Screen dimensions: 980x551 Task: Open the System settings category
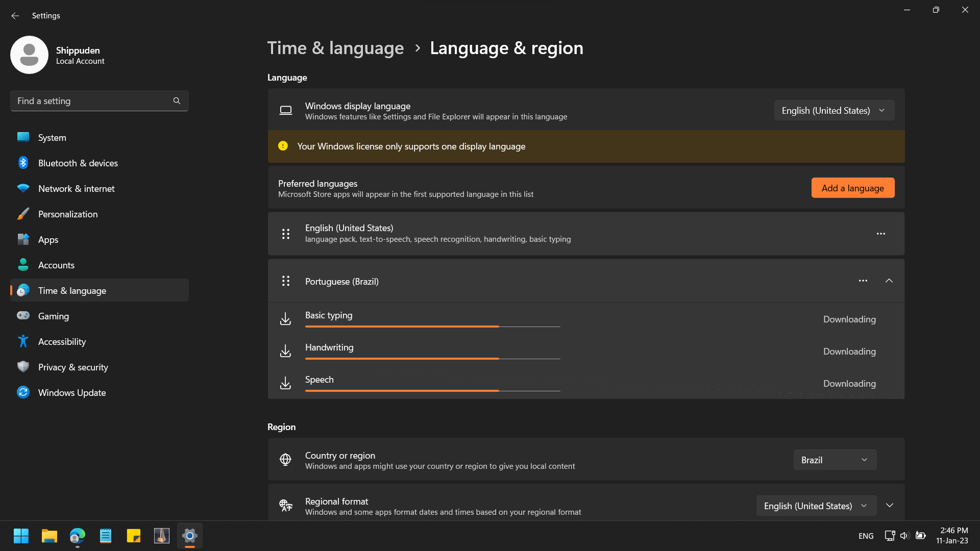click(100, 137)
